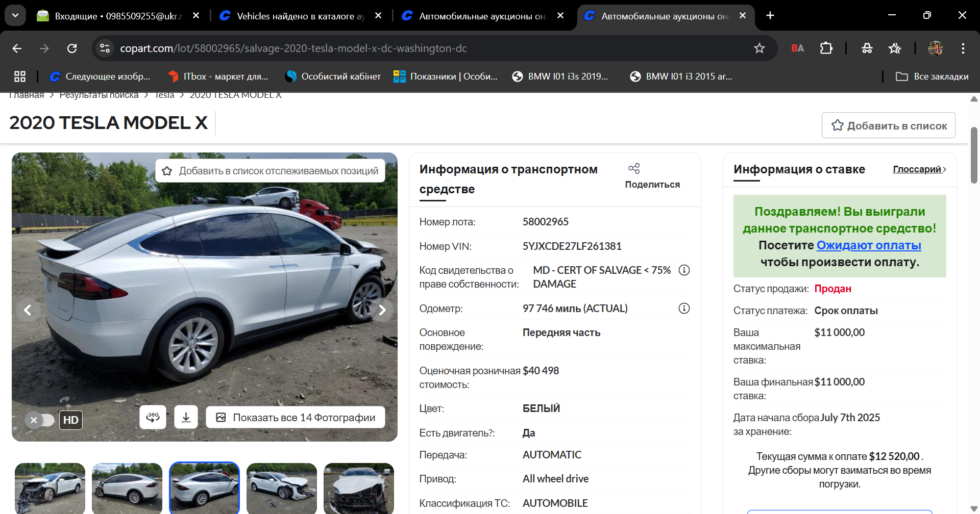The image size is (980, 514).
Task: Click the Добавить в список button
Action: tap(888, 125)
